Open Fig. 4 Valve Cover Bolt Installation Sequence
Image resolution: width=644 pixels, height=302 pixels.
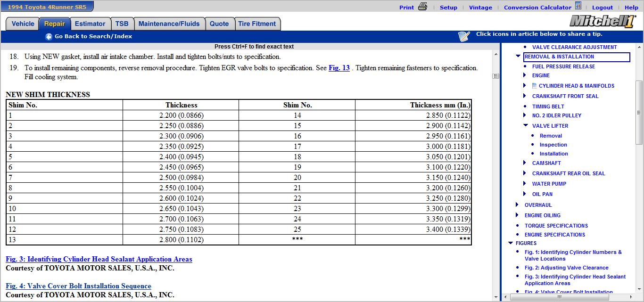tap(78, 286)
